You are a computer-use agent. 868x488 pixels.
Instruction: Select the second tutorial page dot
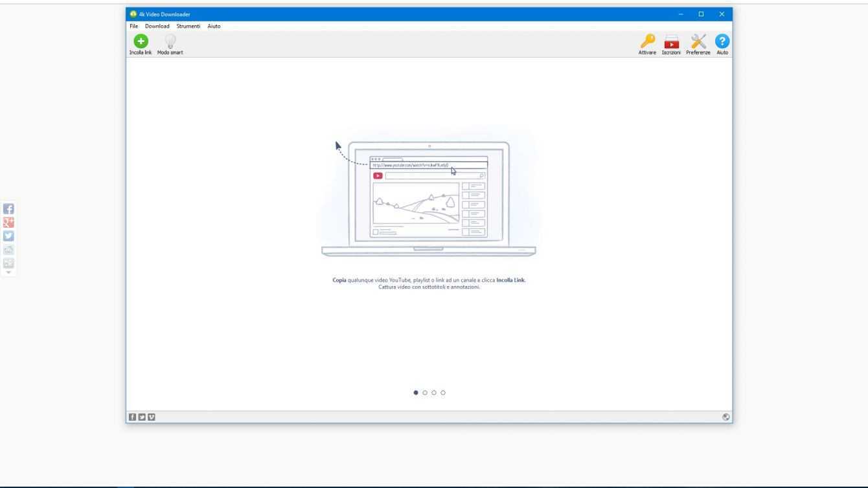(x=425, y=392)
